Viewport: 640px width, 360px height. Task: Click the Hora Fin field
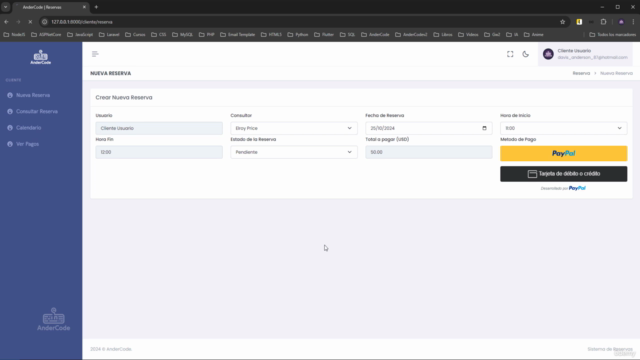[159, 152]
